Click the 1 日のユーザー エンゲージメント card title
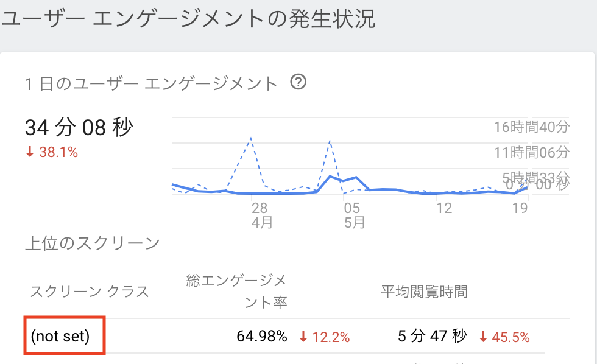Screen dimensions: 597x364 coord(151,83)
